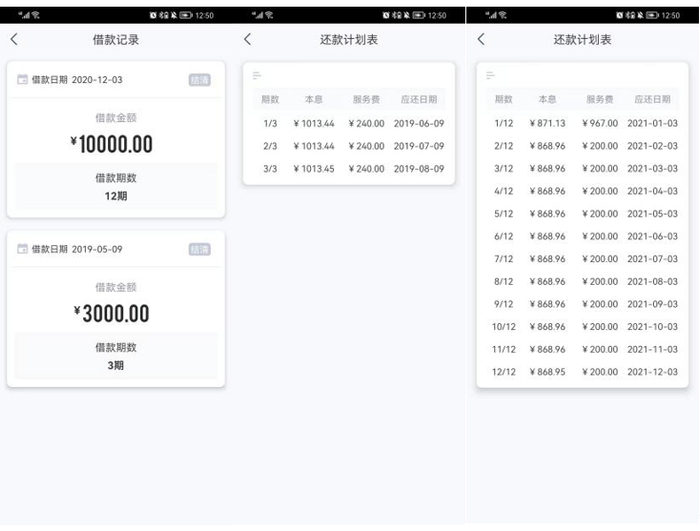Tap the back arrow on the right 还款计划表 screen
The width and height of the screenshot is (700, 531).
(481, 39)
